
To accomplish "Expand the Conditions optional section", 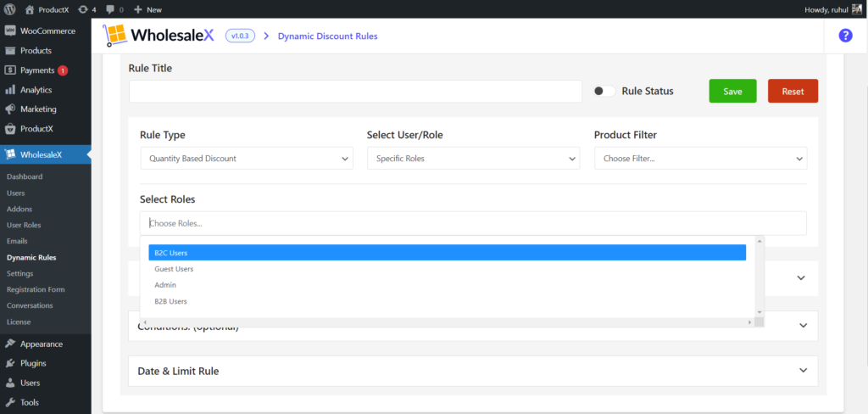I will [x=804, y=326].
